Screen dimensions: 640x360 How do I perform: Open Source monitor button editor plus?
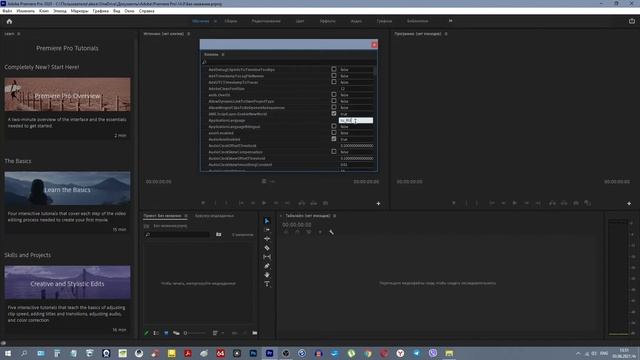[378, 203]
